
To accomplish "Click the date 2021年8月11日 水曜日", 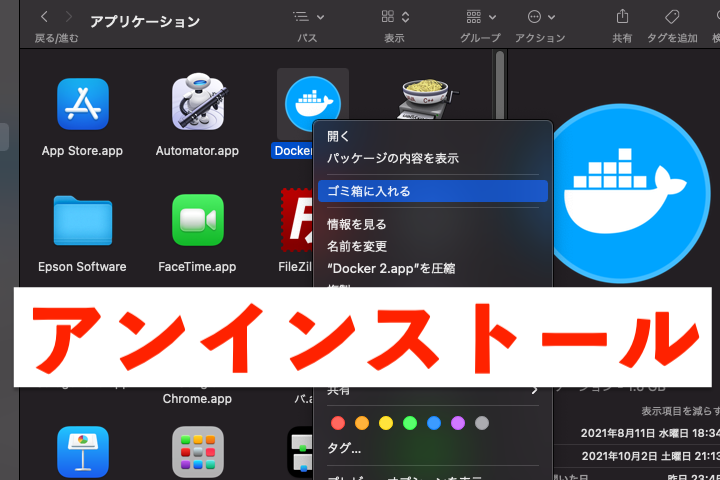I will 637,433.
